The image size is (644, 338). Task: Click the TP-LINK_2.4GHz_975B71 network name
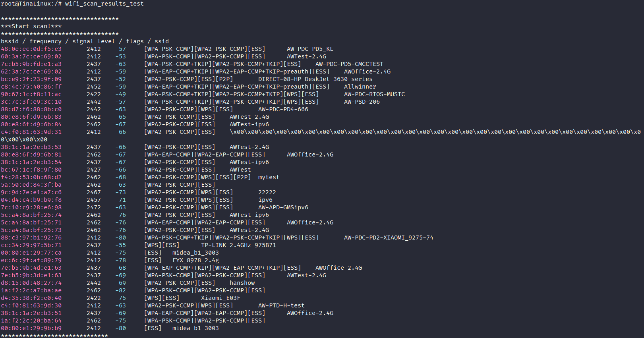tap(238, 245)
